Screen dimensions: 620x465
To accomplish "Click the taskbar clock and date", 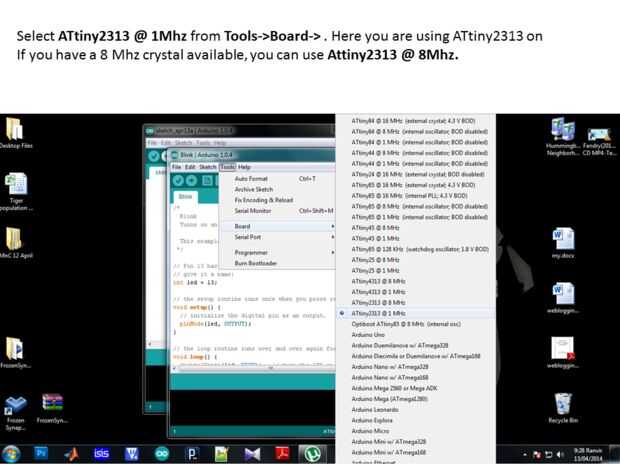I will [x=588, y=454].
